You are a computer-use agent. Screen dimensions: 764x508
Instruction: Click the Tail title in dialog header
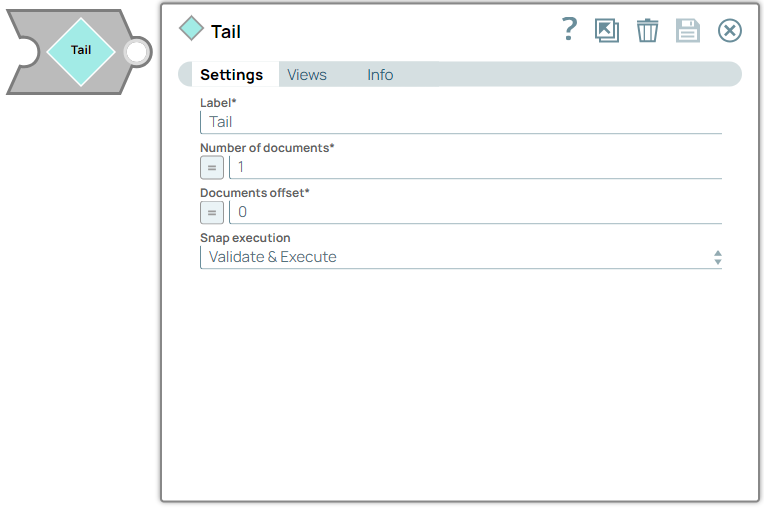(226, 31)
